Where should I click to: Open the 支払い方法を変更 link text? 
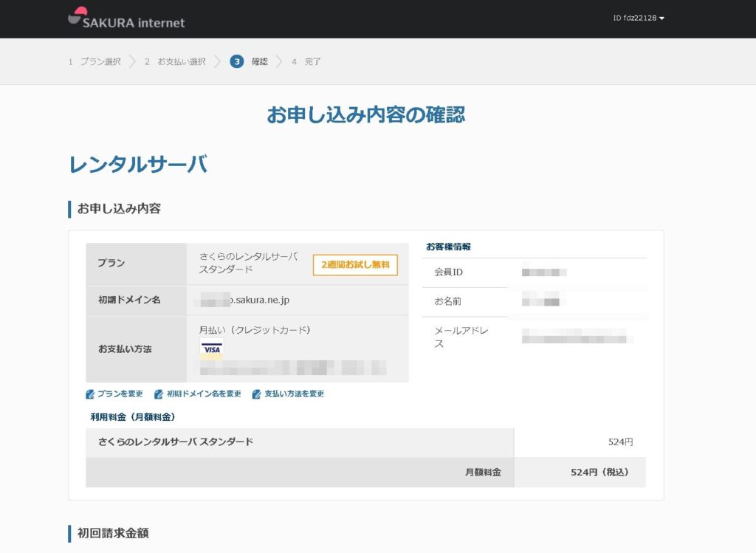[x=294, y=394]
